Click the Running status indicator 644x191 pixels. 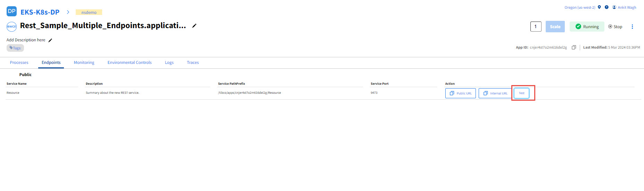tap(587, 26)
